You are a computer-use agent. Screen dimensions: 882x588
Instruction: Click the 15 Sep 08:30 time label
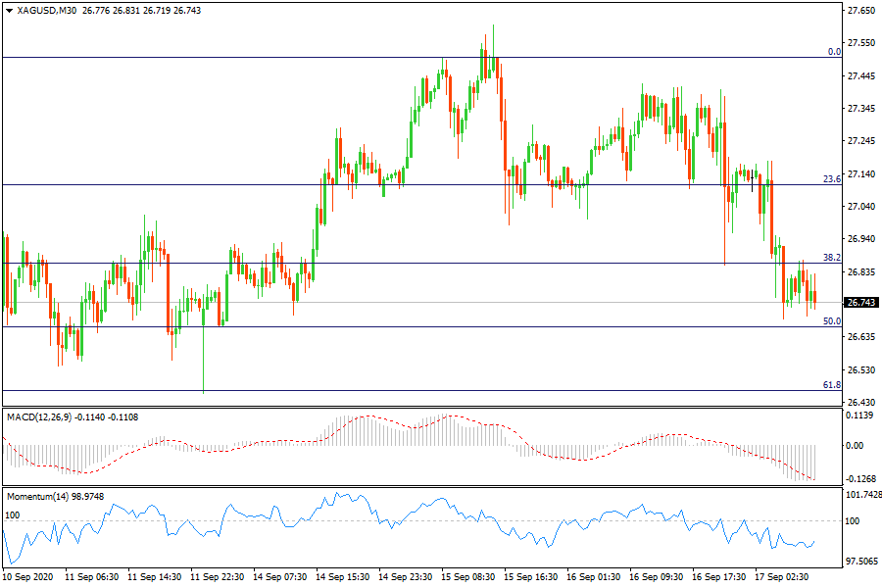coord(469,578)
